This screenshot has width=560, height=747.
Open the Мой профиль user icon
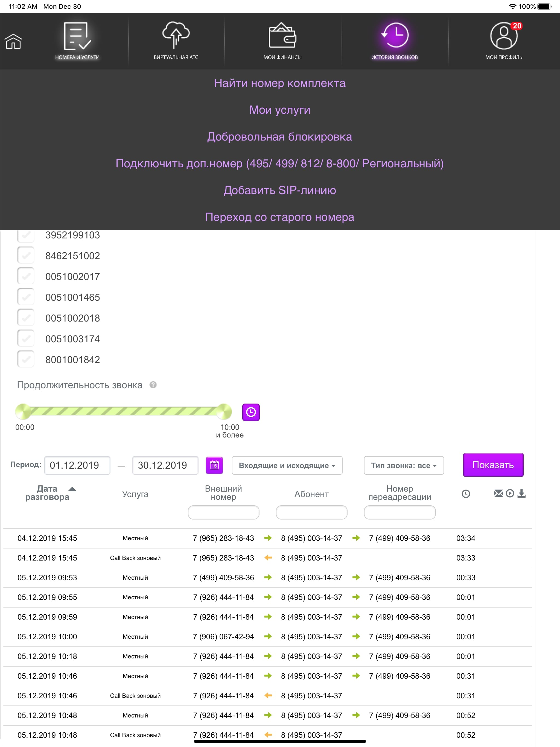pos(504,36)
